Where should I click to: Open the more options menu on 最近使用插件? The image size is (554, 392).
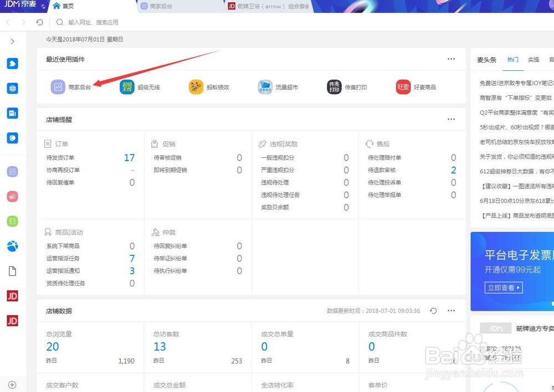pos(451,59)
